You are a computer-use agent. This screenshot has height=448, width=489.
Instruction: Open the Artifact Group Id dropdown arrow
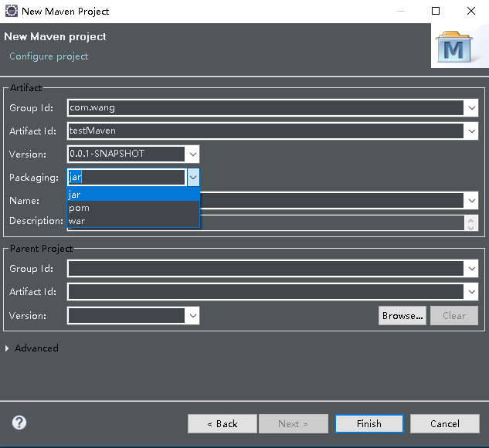[x=471, y=108]
